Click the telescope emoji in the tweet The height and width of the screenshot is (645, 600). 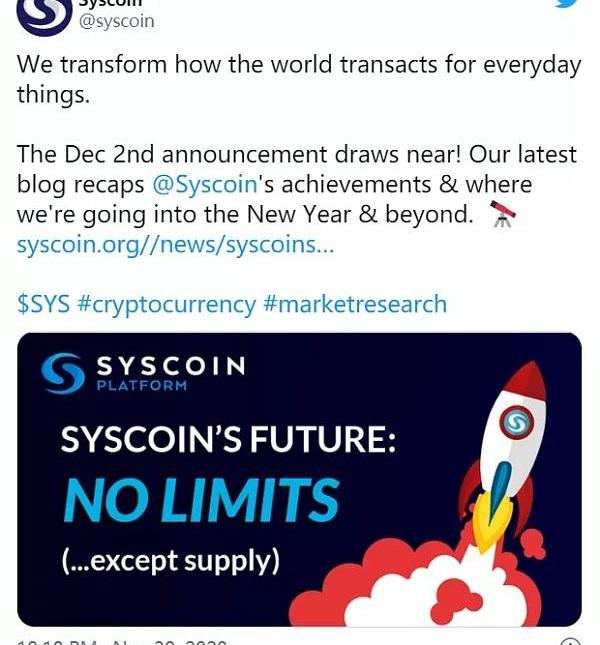[x=502, y=214]
